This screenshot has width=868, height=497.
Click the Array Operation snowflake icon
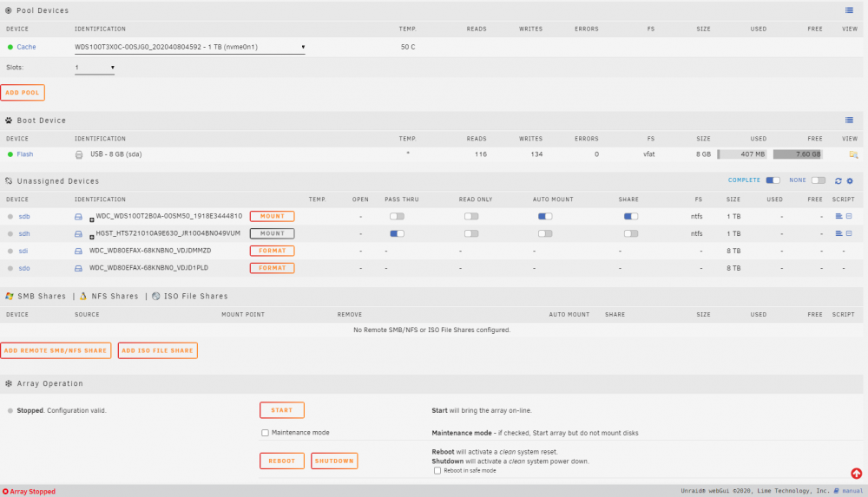click(x=9, y=383)
